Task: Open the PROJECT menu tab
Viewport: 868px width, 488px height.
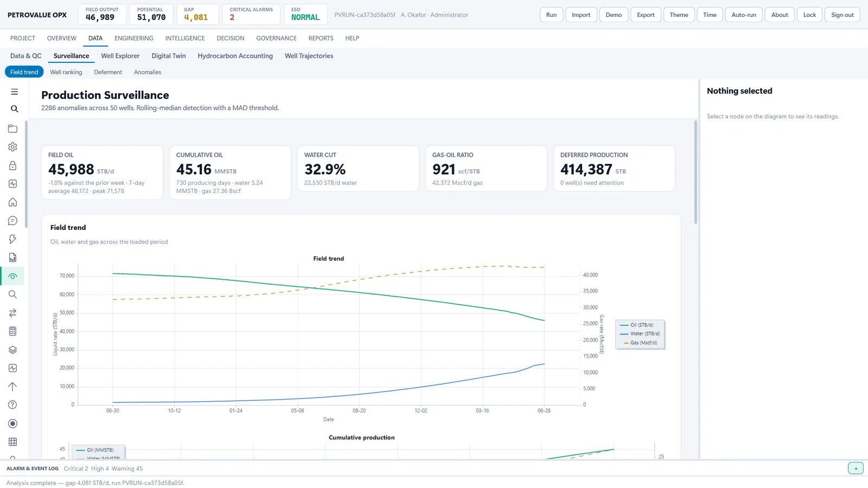Action: [x=23, y=38]
